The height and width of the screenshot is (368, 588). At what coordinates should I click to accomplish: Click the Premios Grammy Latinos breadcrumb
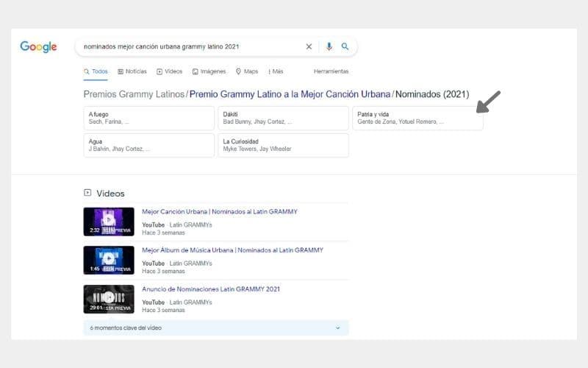tap(134, 94)
